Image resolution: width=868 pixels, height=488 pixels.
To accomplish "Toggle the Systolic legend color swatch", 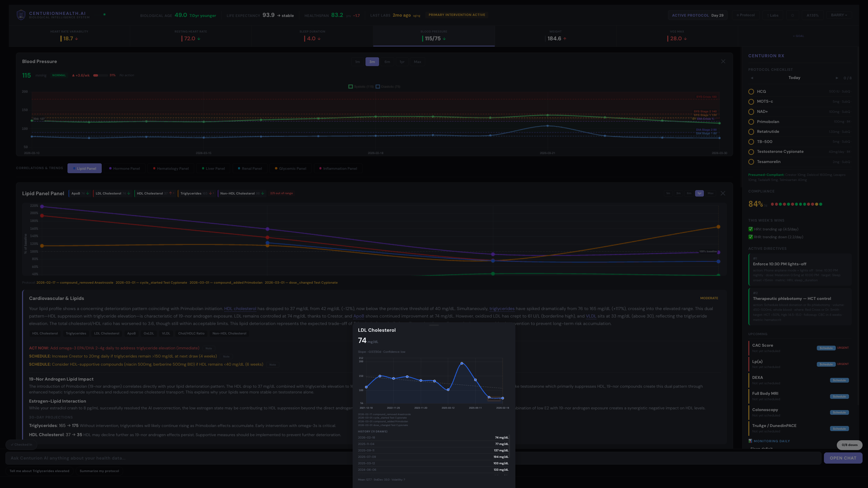I will [351, 86].
